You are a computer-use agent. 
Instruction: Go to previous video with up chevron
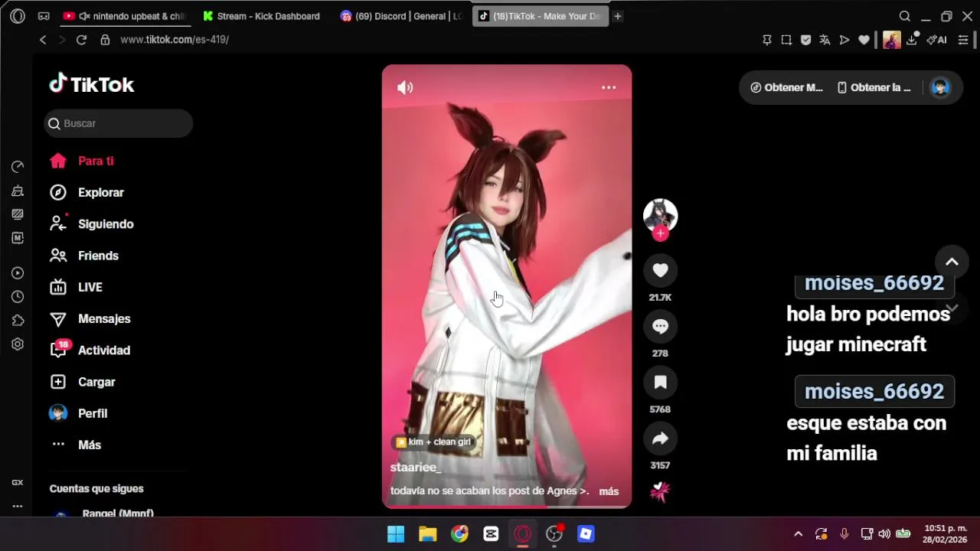click(x=952, y=262)
